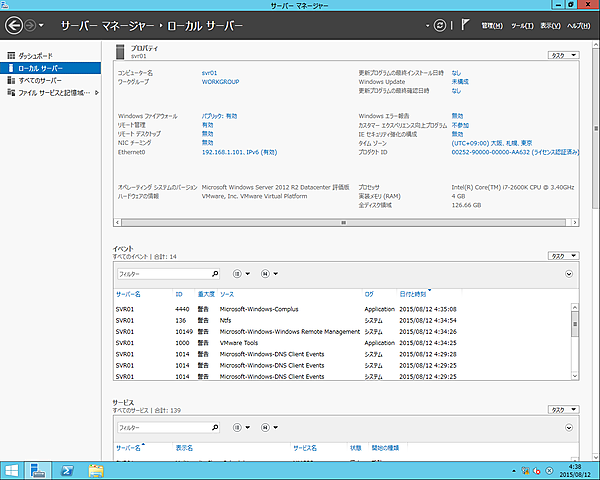Click Server Manager icon in the taskbar

(x=38, y=470)
